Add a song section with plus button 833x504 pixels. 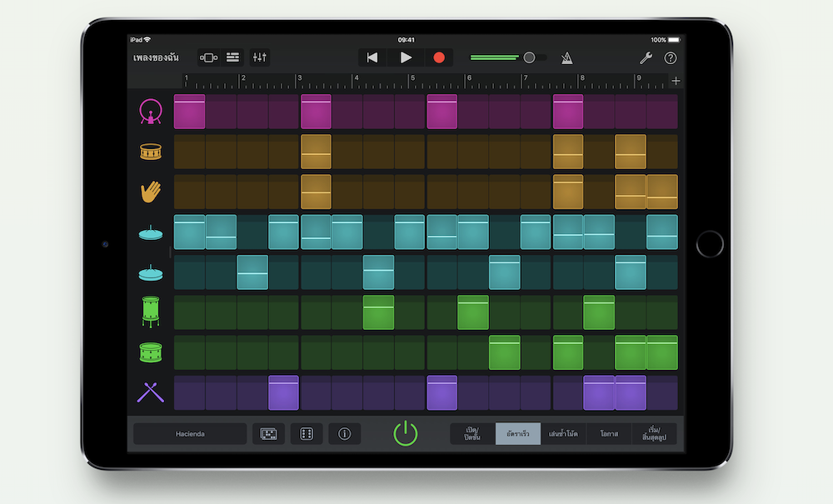click(676, 81)
